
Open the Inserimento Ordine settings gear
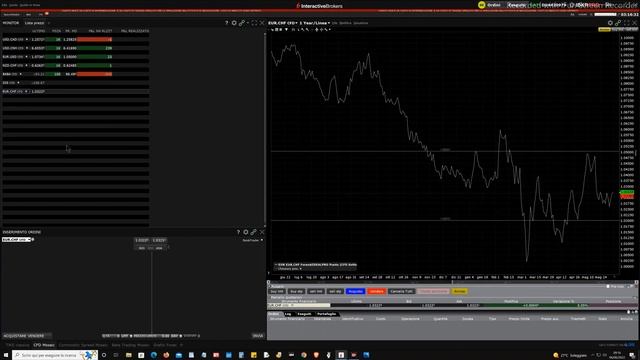point(246,232)
